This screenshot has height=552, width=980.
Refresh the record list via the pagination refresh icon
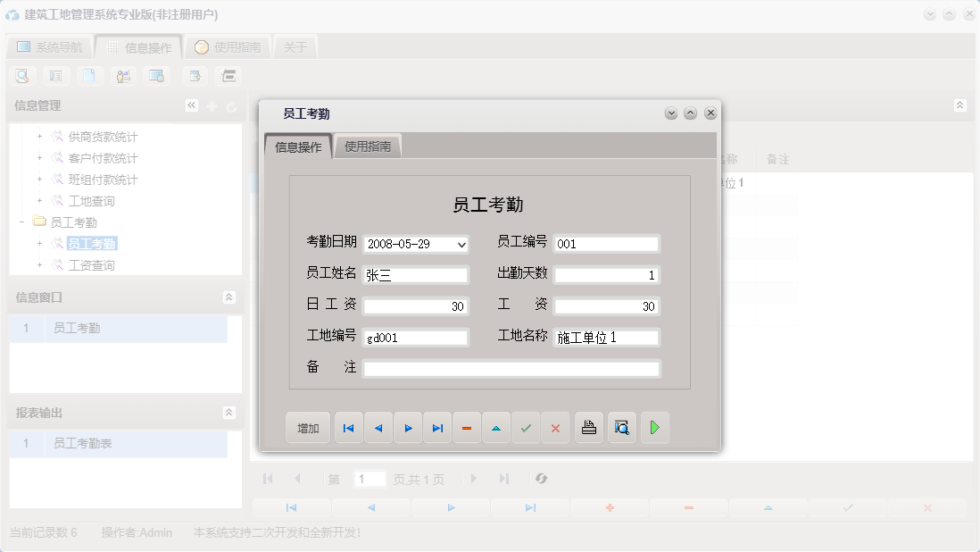point(542,479)
